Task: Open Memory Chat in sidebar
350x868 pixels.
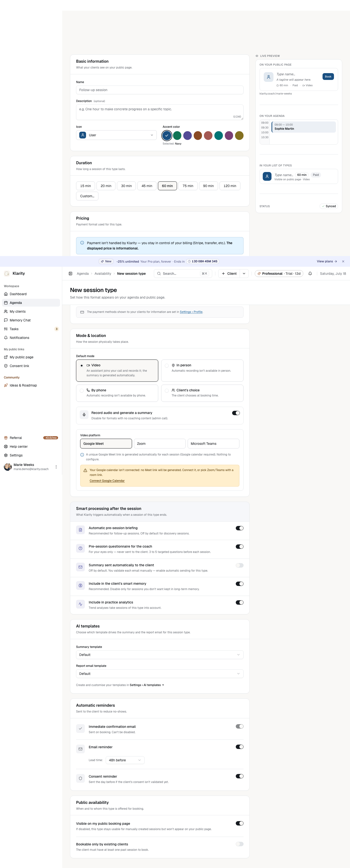Action: pos(31,320)
